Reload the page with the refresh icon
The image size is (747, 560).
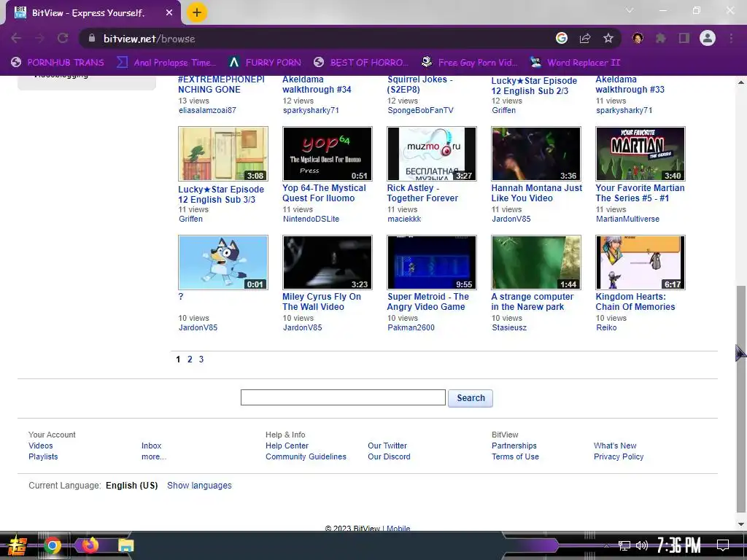point(63,38)
